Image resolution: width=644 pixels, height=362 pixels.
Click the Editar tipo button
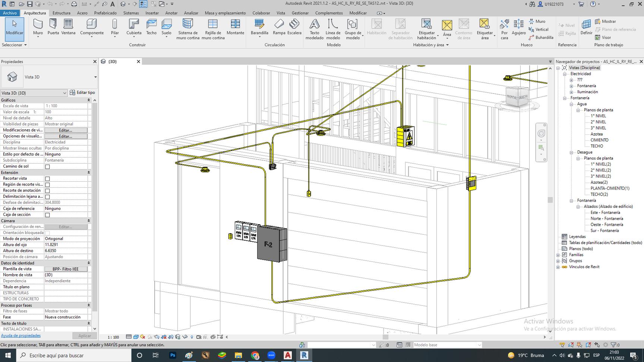(x=82, y=93)
